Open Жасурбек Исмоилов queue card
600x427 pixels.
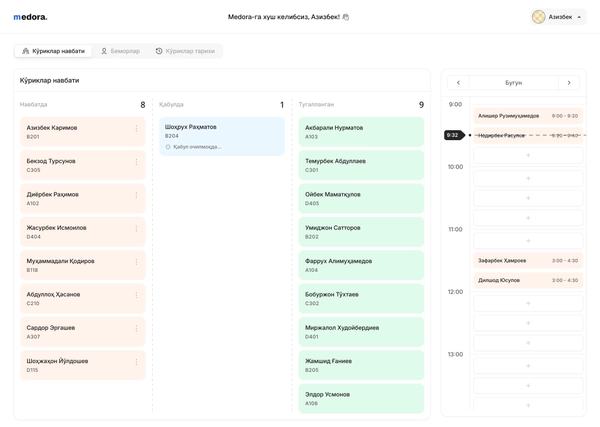coord(83,231)
